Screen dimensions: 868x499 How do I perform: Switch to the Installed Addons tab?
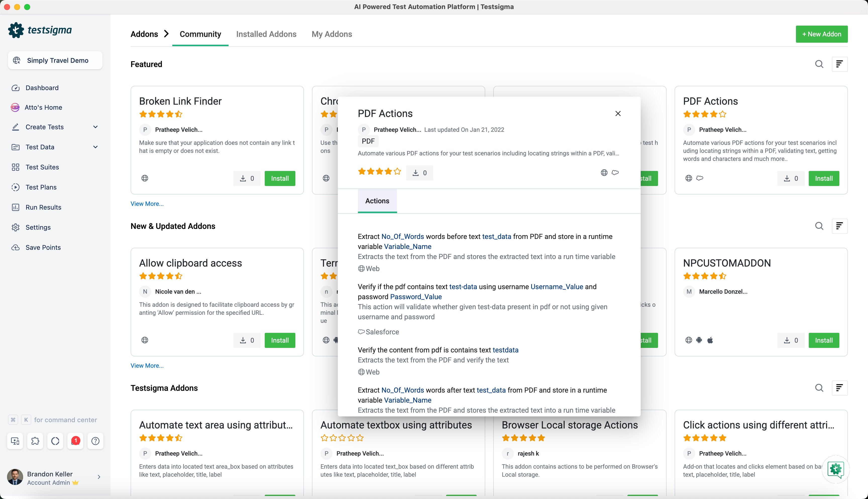pyautogui.click(x=266, y=34)
